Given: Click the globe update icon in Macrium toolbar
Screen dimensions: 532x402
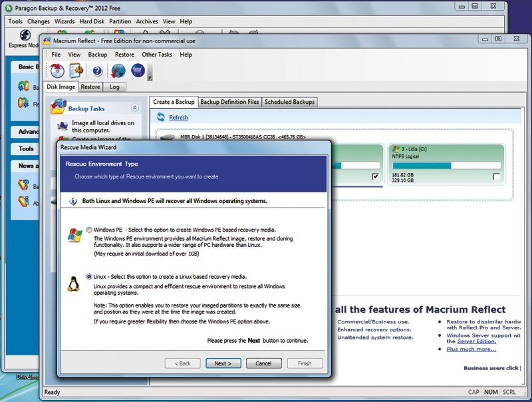Looking at the screenshot, I should coord(118,71).
